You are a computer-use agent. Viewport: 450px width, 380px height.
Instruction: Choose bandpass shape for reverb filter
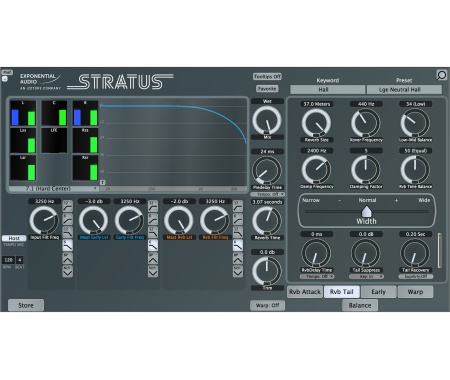click(238, 258)
